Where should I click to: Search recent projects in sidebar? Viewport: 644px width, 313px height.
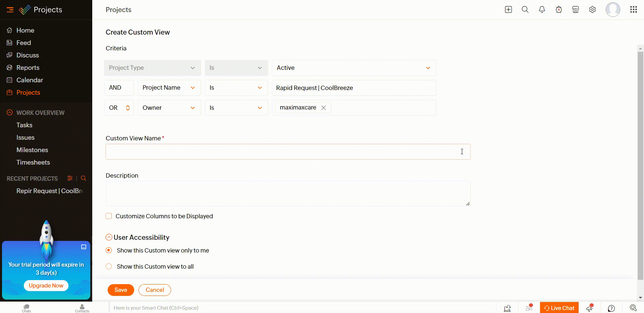click(84, 178)
